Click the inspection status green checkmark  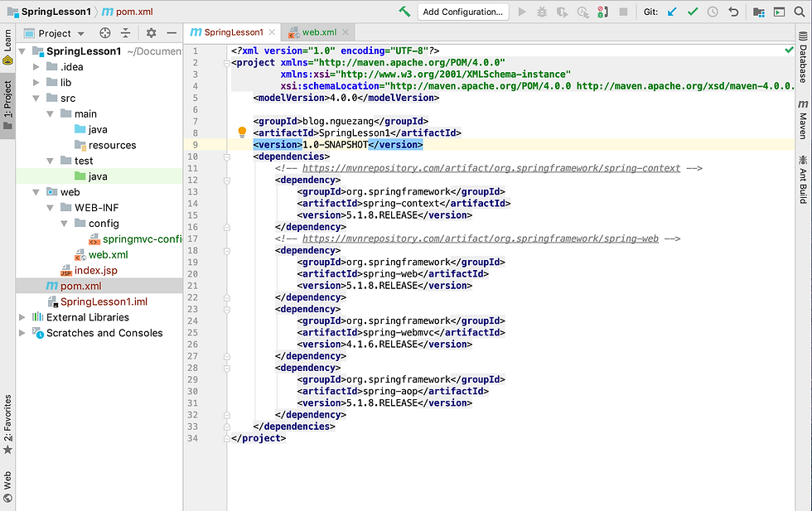coord(789,51)
